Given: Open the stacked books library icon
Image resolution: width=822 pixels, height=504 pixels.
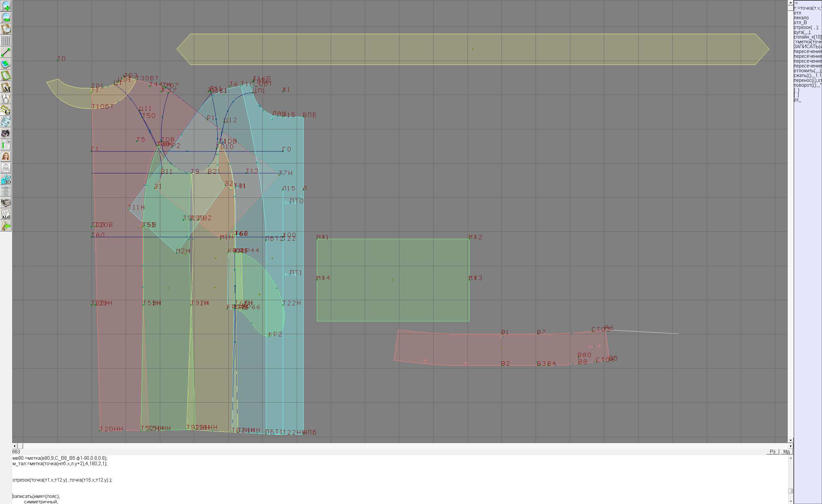Looking at the screenshot, I should [x=6, y=203].
